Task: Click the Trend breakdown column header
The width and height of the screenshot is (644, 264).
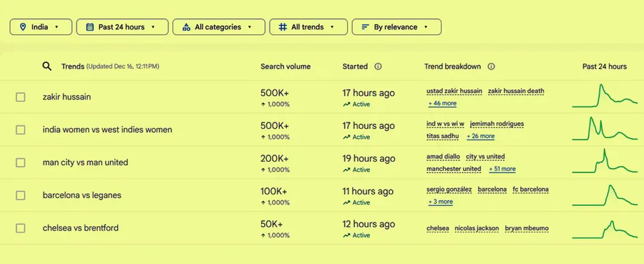Action: coord(452,67)
